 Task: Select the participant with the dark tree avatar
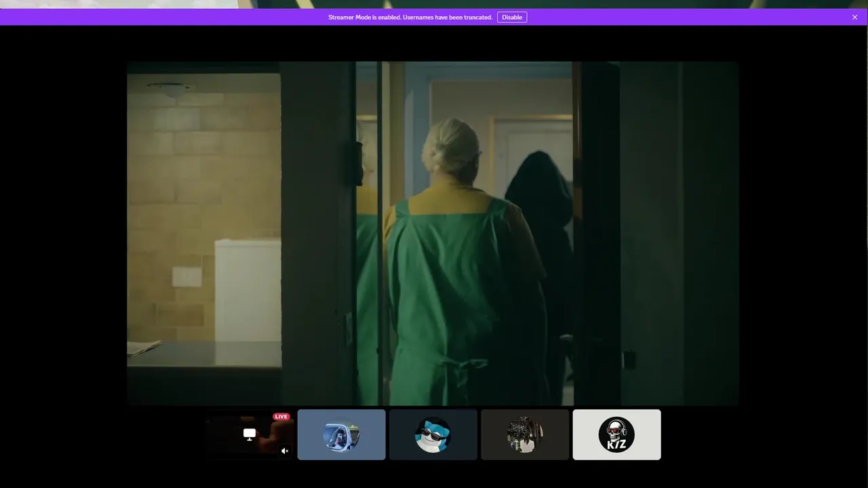(525, 434)
